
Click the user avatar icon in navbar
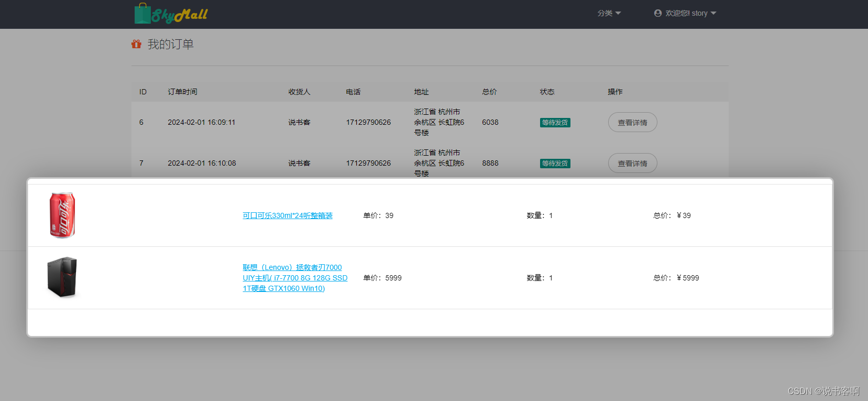click(658, 13)
